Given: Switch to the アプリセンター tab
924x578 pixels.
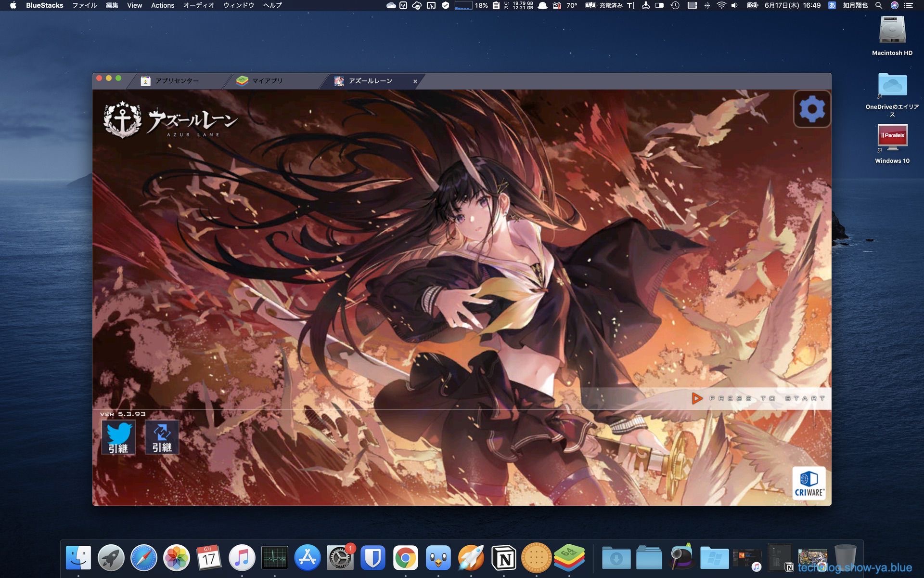Looking at the screenshot, I should pos(177,81).
